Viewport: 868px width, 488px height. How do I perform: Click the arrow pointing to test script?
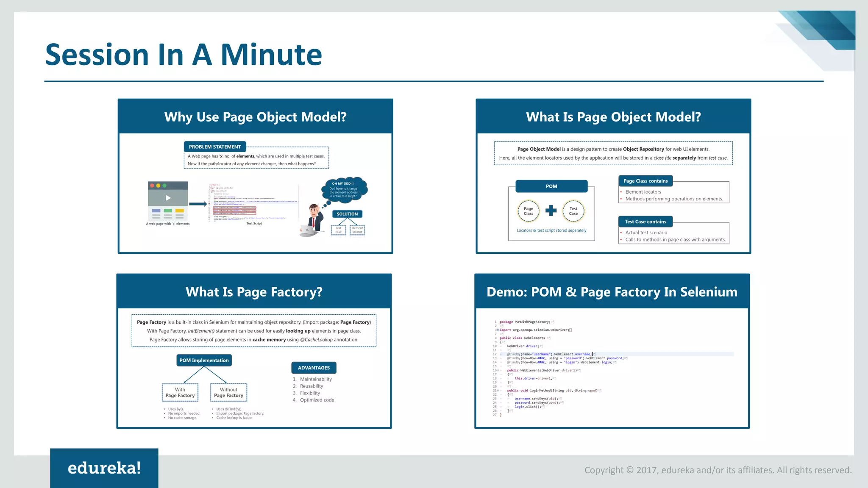198,204
